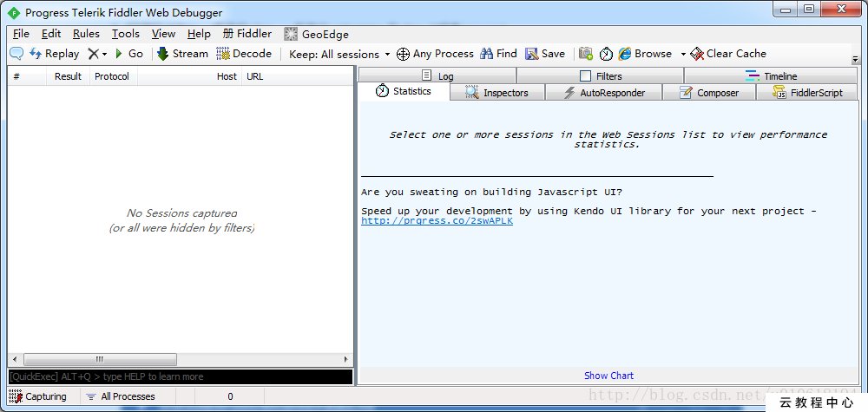Save sessions using Save toolbar button
This screenshot has width=868, height=412.
point(545,54)
